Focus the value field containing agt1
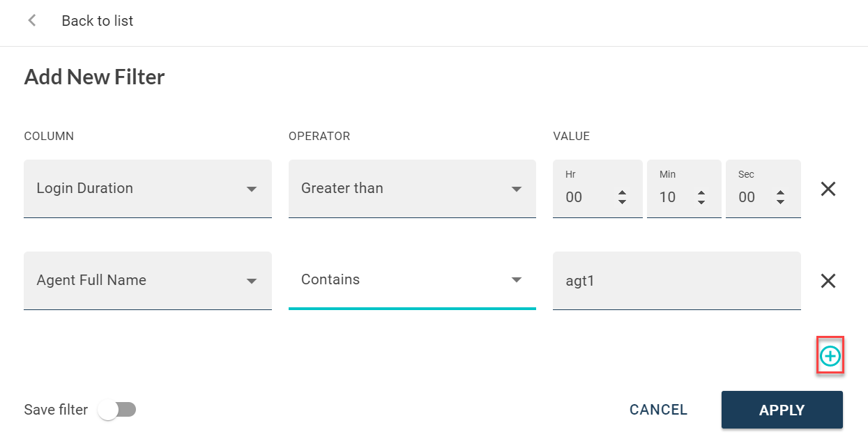 tap(676, 281)
